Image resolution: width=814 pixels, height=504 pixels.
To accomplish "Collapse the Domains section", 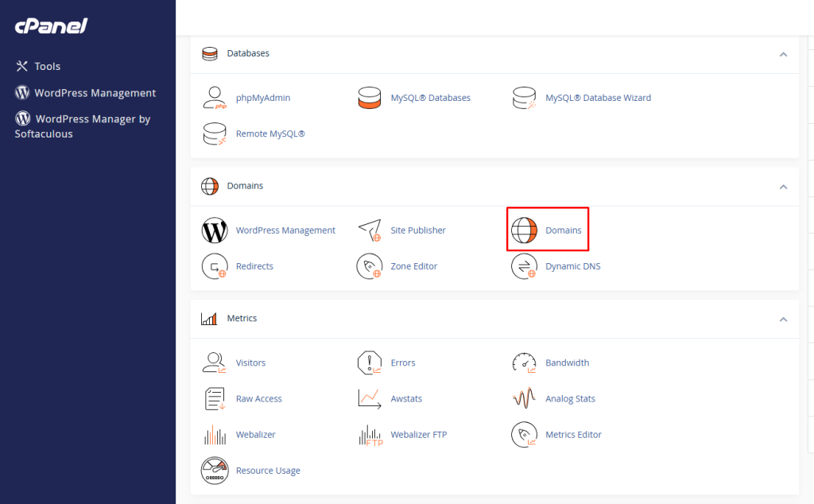I will 783,185.
